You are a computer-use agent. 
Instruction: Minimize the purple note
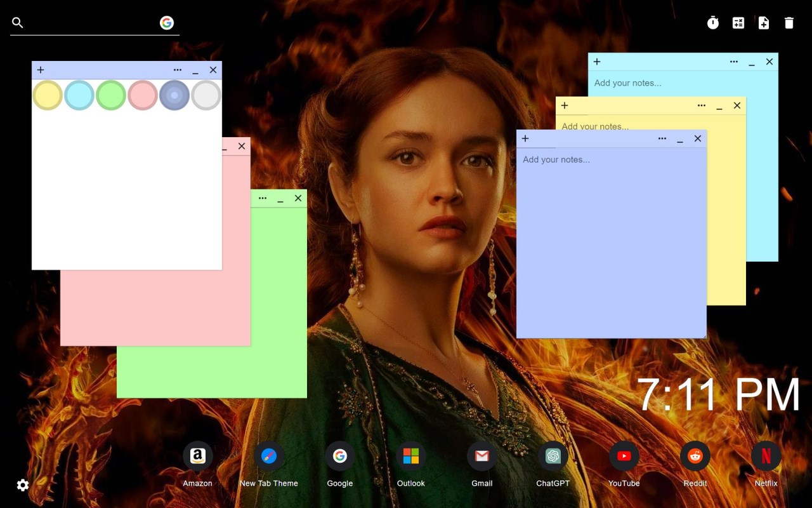click(x=680, y=140)
